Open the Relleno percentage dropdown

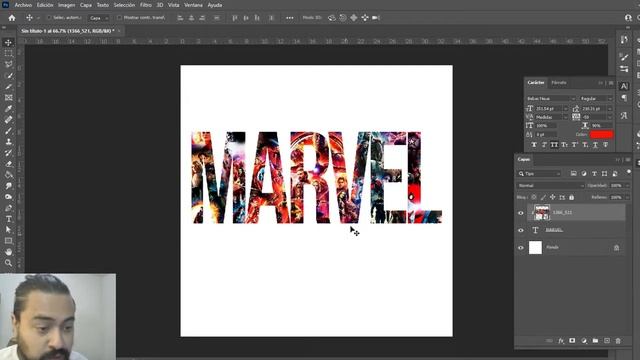pos(627,198)
